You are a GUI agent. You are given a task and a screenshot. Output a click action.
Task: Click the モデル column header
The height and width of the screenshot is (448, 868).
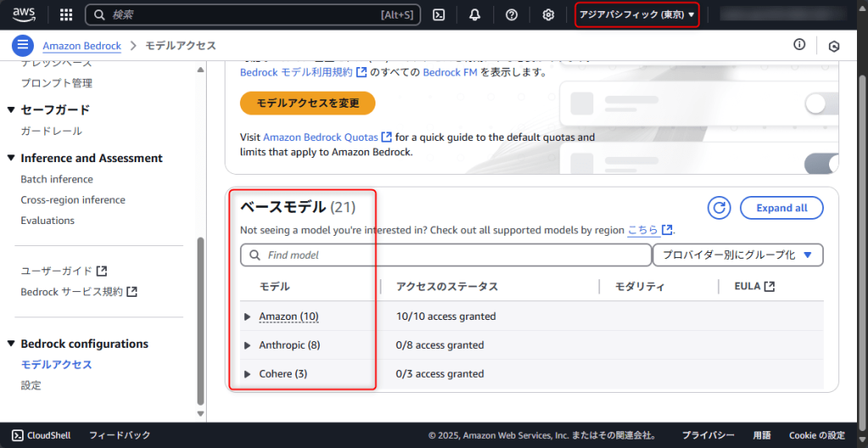[275, 287]
